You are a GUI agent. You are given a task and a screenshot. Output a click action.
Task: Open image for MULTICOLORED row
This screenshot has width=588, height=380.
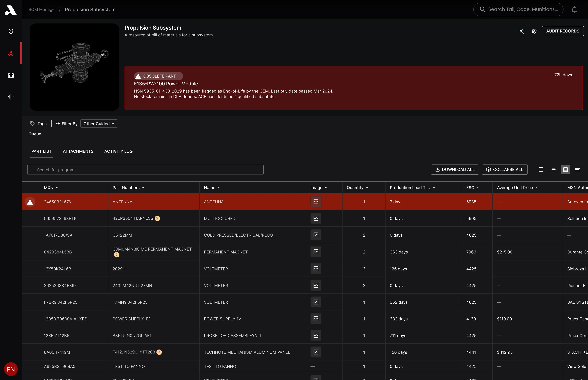pos(316,218)
